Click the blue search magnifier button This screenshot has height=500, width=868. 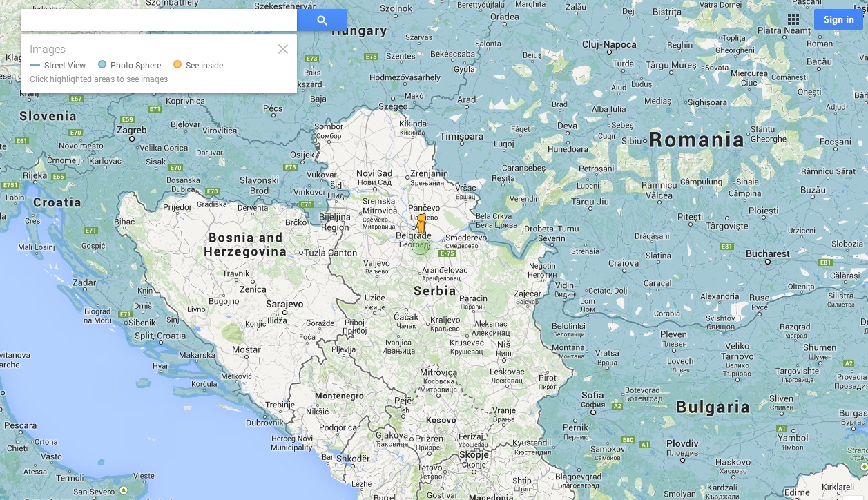tap(322, 20)
